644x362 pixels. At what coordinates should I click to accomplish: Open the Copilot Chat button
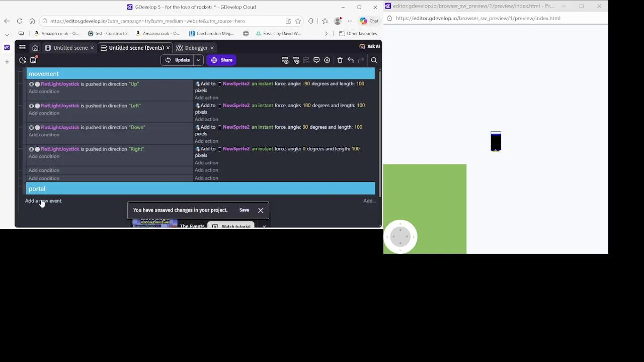click(369, 21)
